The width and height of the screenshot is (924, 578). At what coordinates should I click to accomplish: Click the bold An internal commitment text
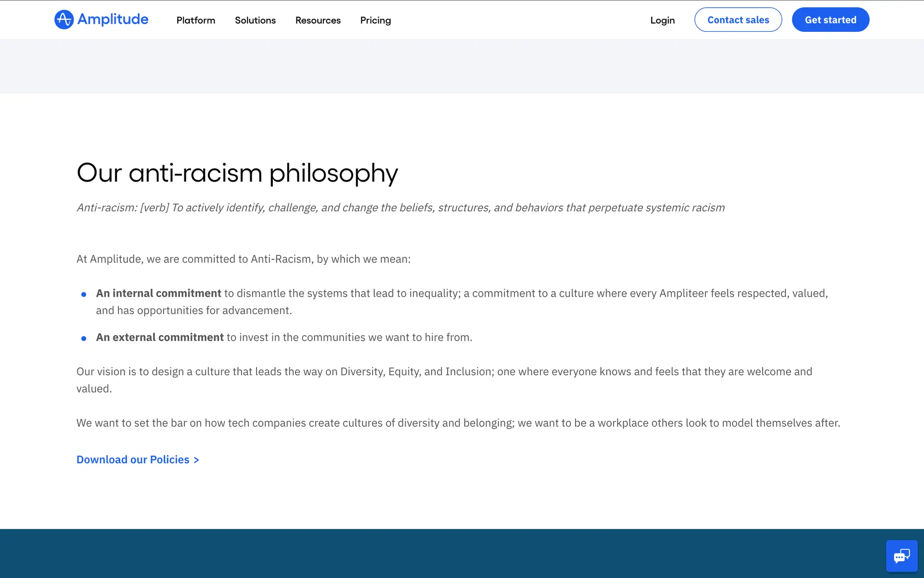tap(158, 293)
